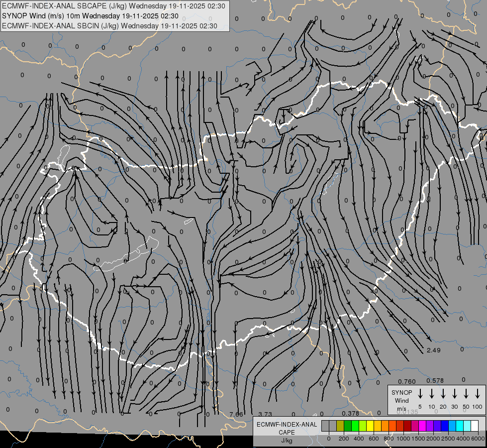The image size is (487, 448).
Task: Click the 7.66 value on map
Action: [236, 414]
